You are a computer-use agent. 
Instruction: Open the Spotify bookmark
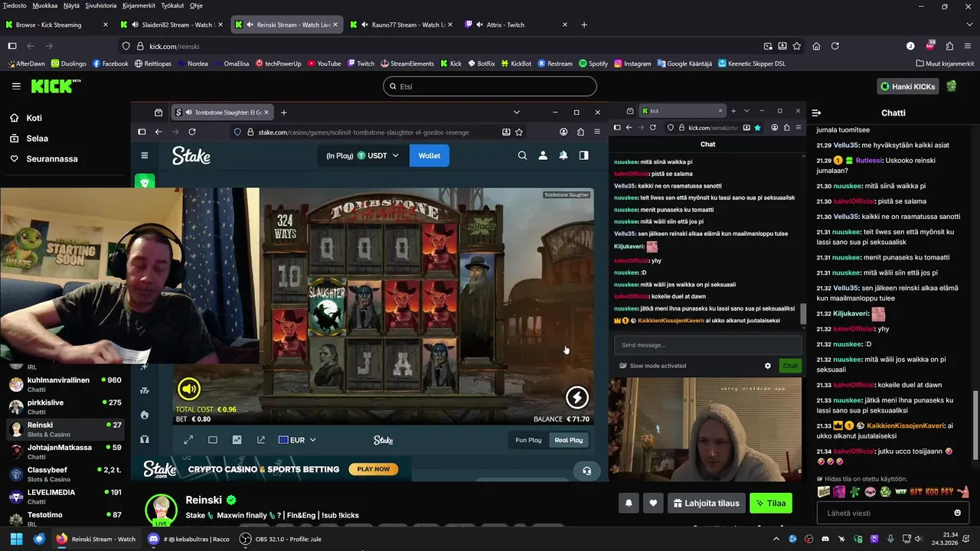pos(593,64)
